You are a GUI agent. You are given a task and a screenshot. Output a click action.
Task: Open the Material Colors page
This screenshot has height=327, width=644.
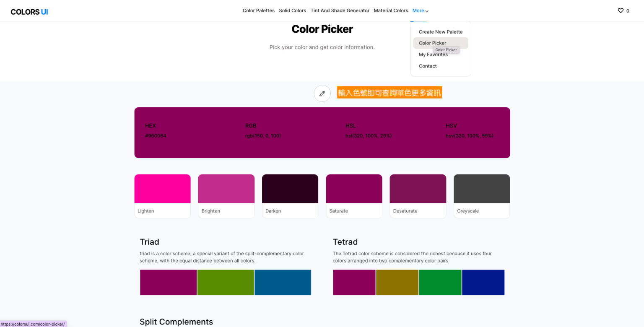(391, 10)
